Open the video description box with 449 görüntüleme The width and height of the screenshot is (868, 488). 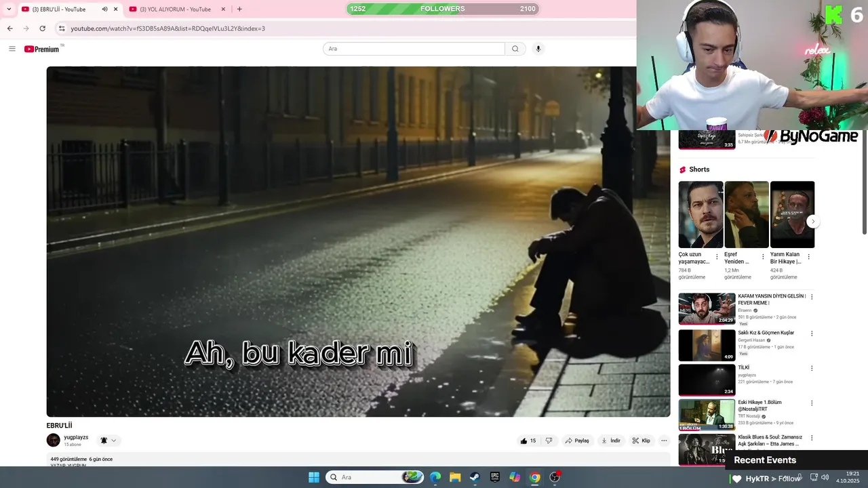[358, 460]
